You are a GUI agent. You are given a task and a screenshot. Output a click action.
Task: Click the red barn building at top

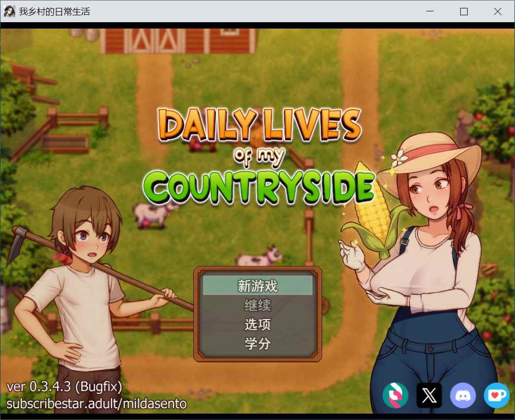(x=179, y=39)
